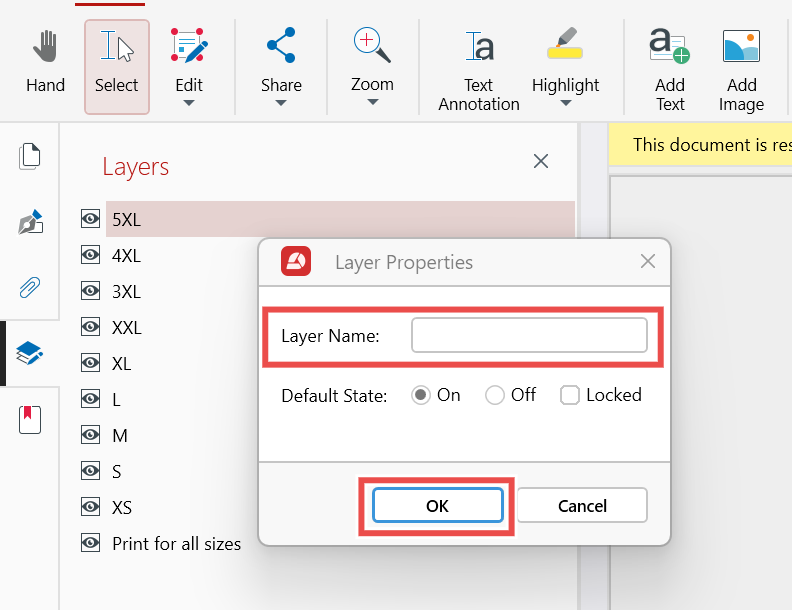Check the Locked checkbox
The image size is (792, 610).
pyautogui.click(x=569, y=395)
